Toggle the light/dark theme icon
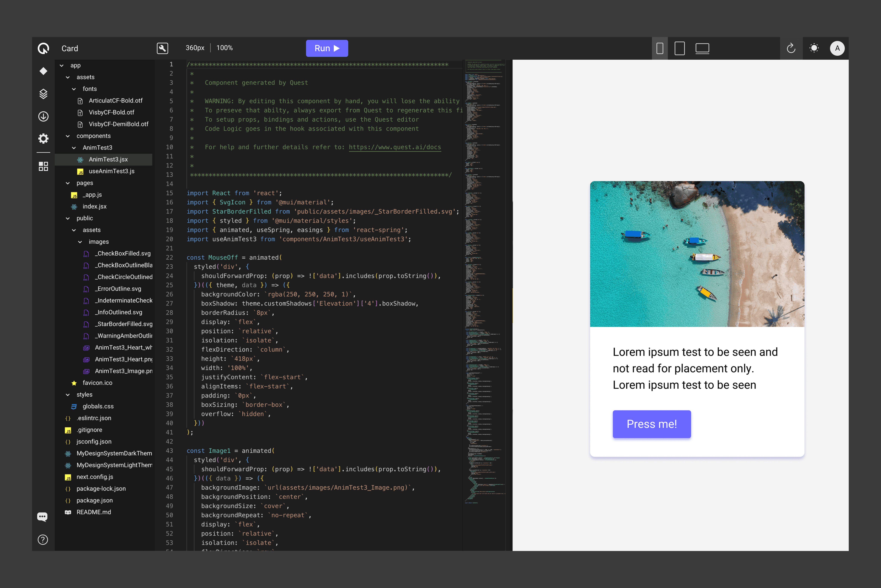This screenshot has width=881, height=588. tap(814, 48)
